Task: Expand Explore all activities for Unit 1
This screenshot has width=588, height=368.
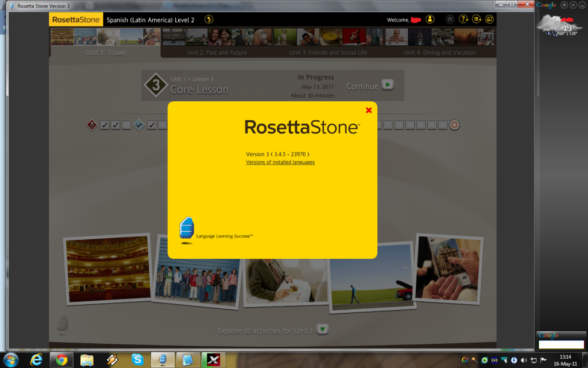Action: 323,330
